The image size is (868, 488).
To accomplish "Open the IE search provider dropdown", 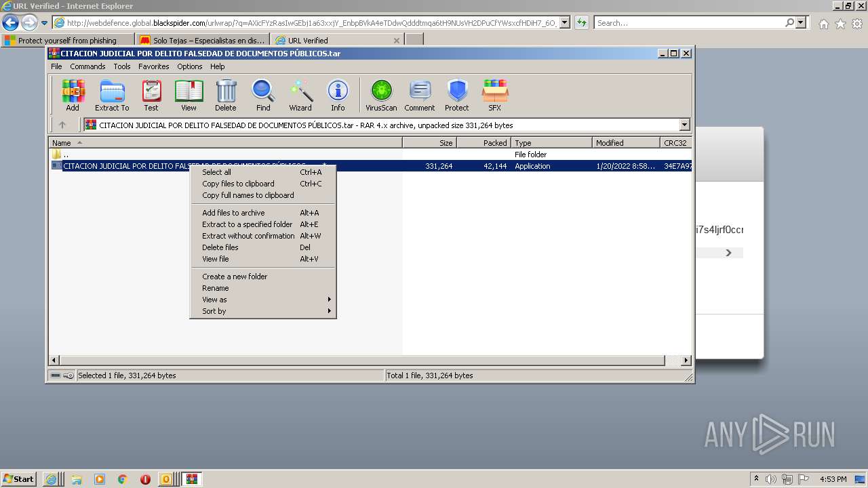I will click(802, 23).
